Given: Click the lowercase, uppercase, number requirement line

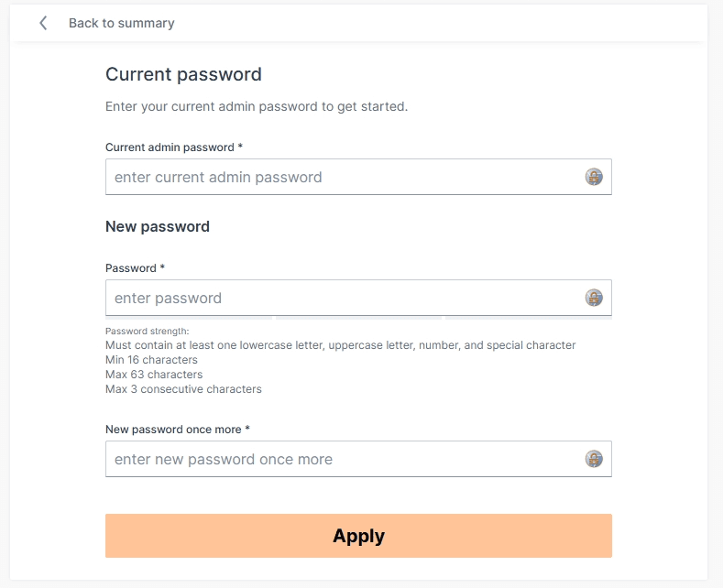Looking at the screenshot, I should (x=340, y=345).
